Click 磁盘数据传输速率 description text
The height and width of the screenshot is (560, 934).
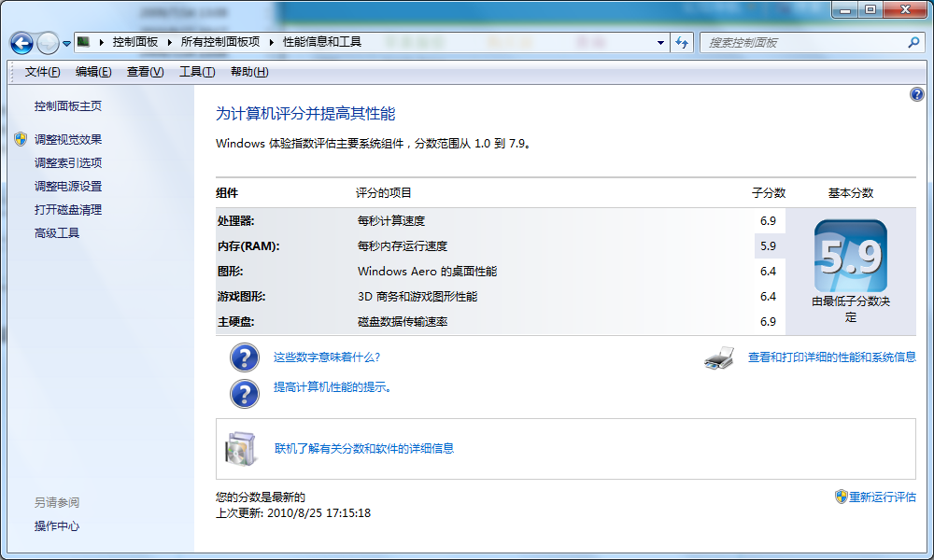coord(403,322)
